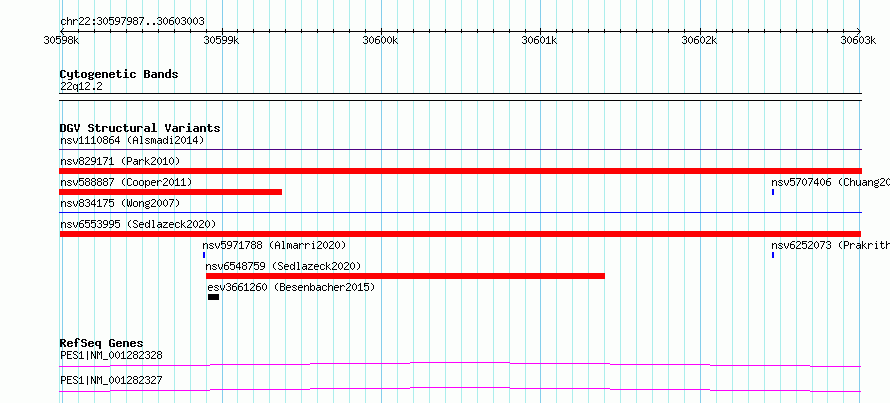Open the PES1|NM_001282328 transcript label

tap(111, 356)
